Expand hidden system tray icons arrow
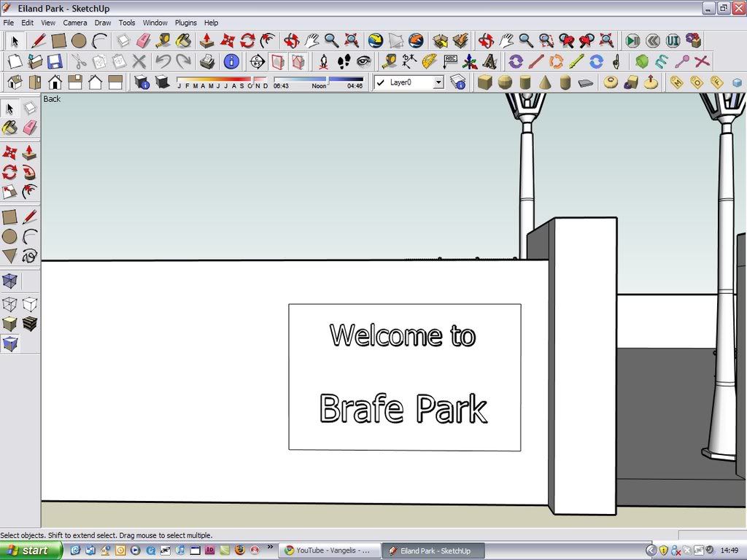This screenshot has height=560, width=747. (651, 551)
